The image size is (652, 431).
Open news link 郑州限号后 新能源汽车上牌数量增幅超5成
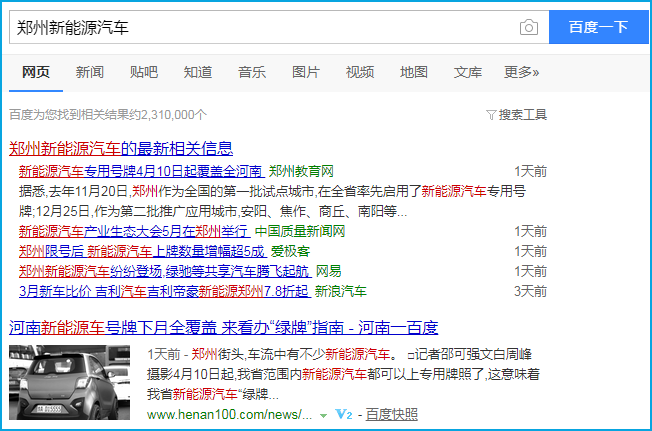coord(142,251)
